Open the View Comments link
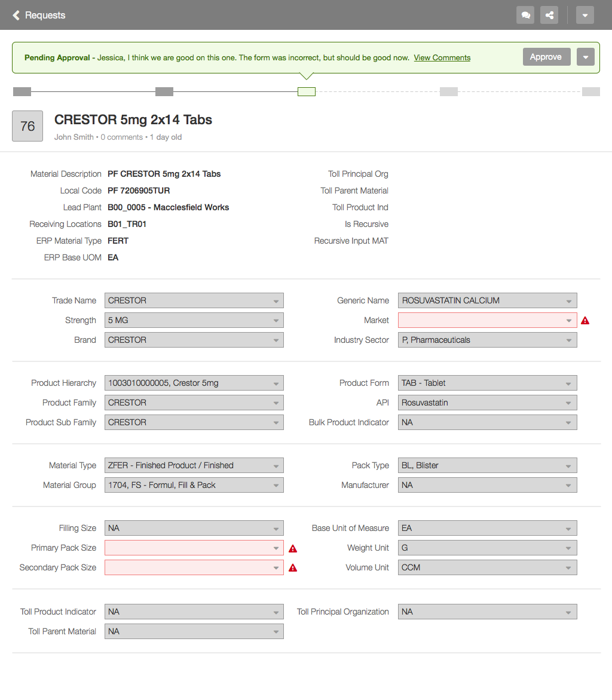The image size is (612, 700). pyautogui.click(x=442, y=58)
